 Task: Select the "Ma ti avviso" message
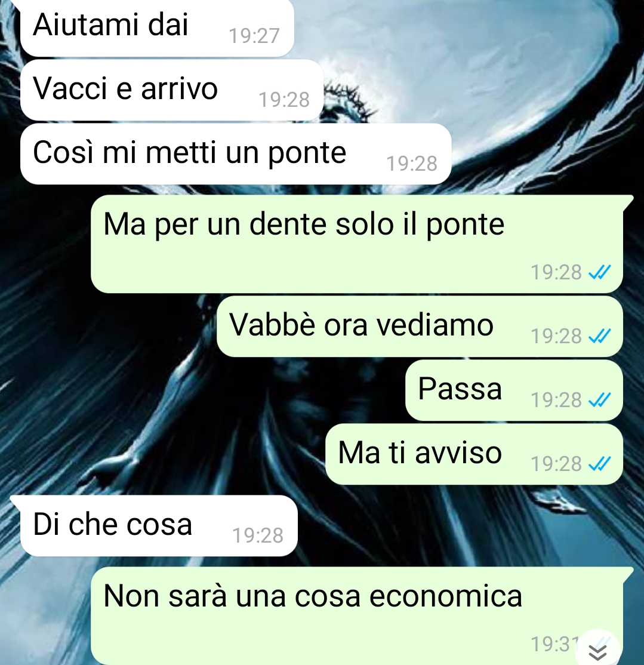point(474,454)
